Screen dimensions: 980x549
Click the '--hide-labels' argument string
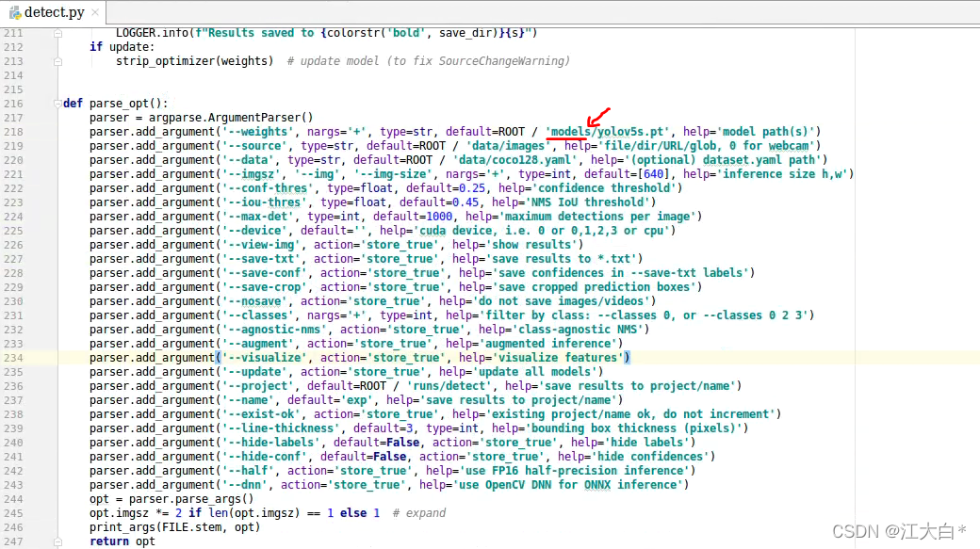pos(270,443)
